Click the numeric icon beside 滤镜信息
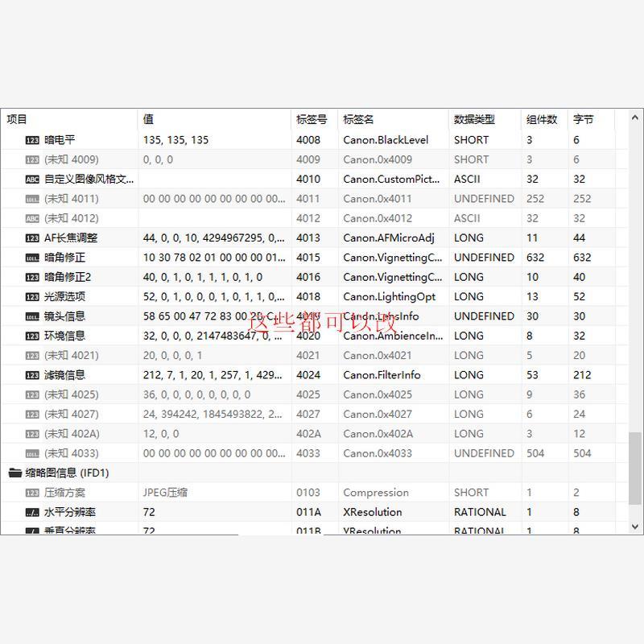Image resolution: width=644 pixels, height=644 pixels. pyautogui.click(x=32, y=375)
